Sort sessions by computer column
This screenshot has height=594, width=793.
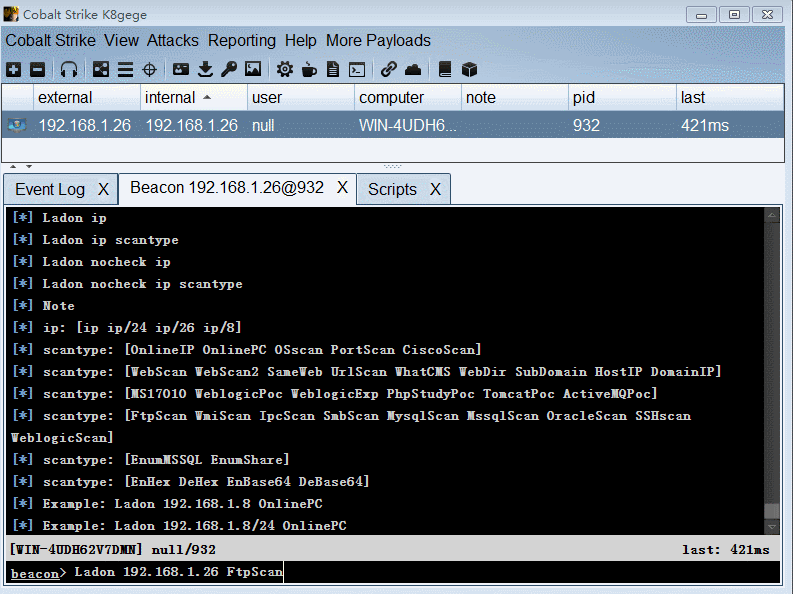click(x=408, y=98)
